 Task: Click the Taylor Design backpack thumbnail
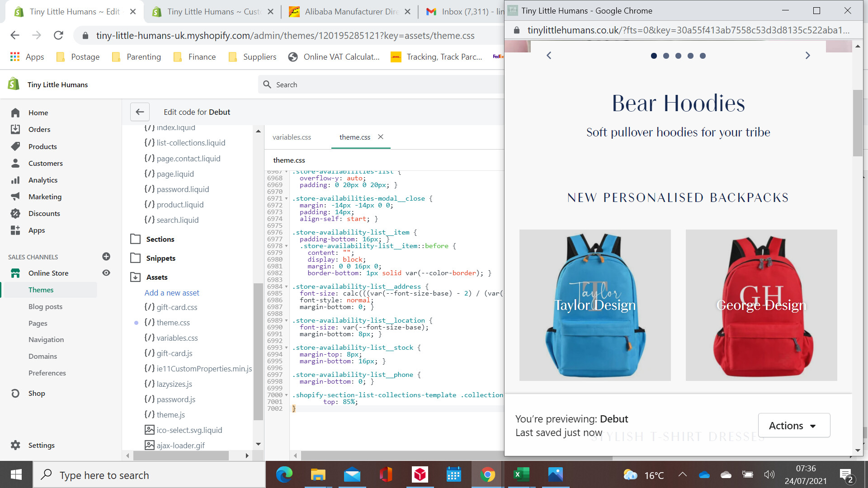(x=595, y=305)
